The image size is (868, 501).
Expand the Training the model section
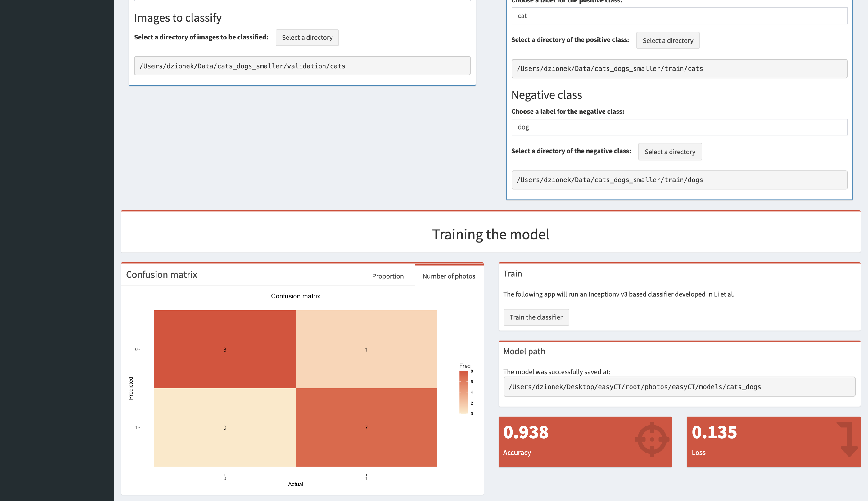click(x=490, y=234)
